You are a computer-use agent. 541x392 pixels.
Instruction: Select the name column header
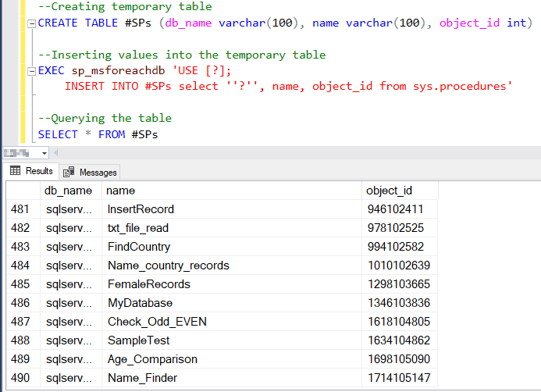pos(232,191)
